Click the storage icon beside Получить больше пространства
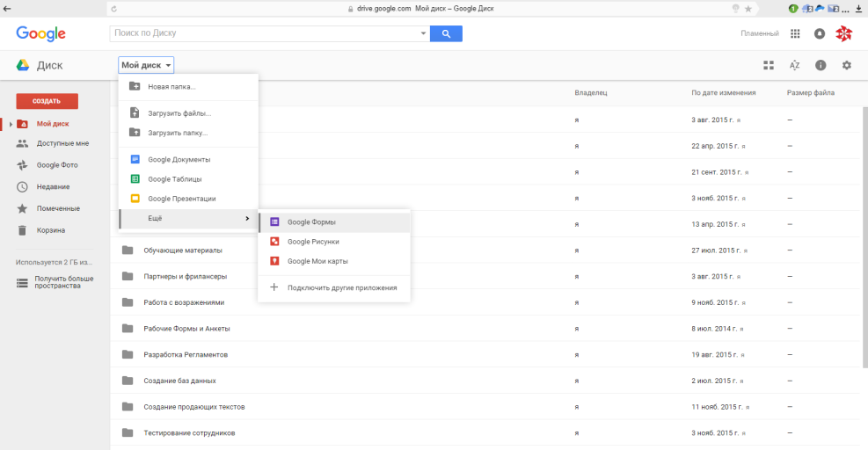Image resolution: width=868 pixels, height=450 pixels. coord(22,283)
